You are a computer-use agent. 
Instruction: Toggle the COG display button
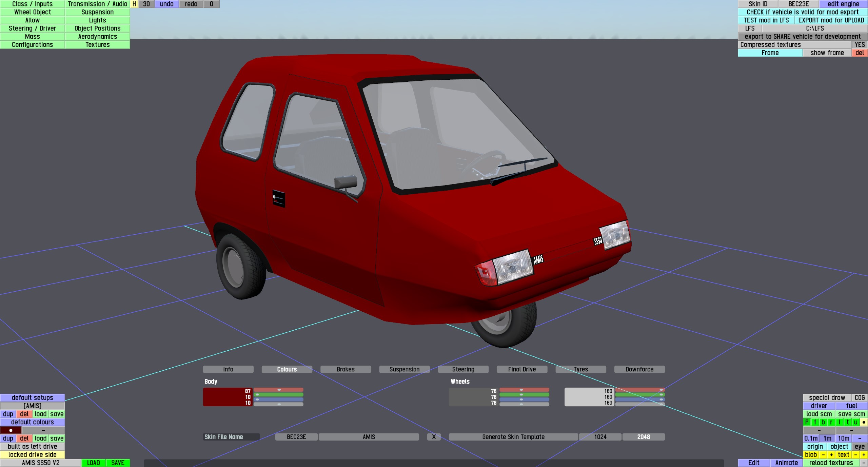[860, 398]
